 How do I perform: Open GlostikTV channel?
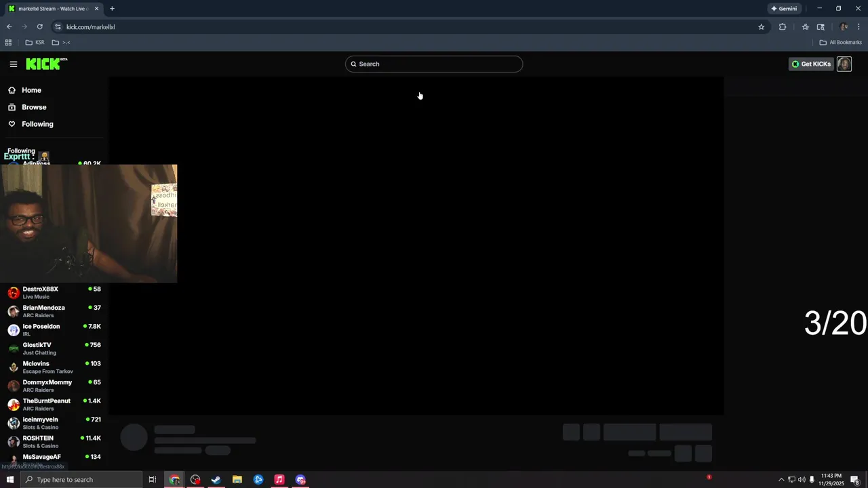[54, 348]
